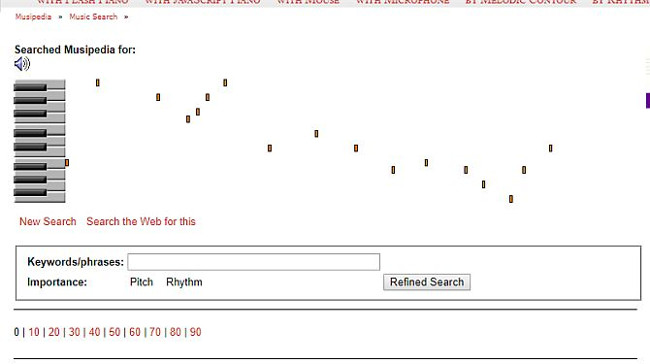Switch to the With Mouse search tab
650x364 pixels.
click(x=308, y=2)
